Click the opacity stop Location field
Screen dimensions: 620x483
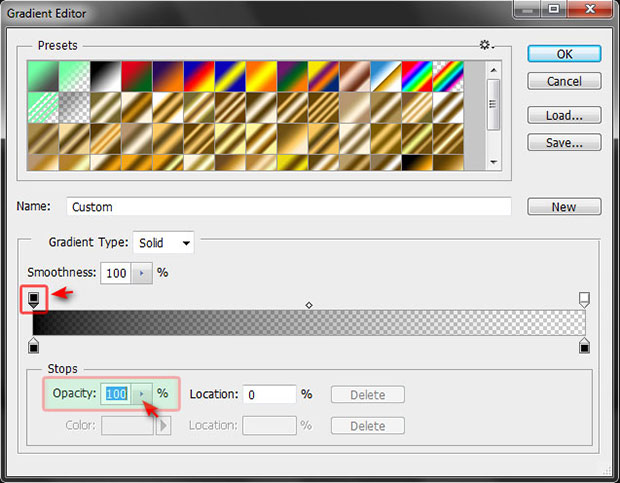(269, 394)
